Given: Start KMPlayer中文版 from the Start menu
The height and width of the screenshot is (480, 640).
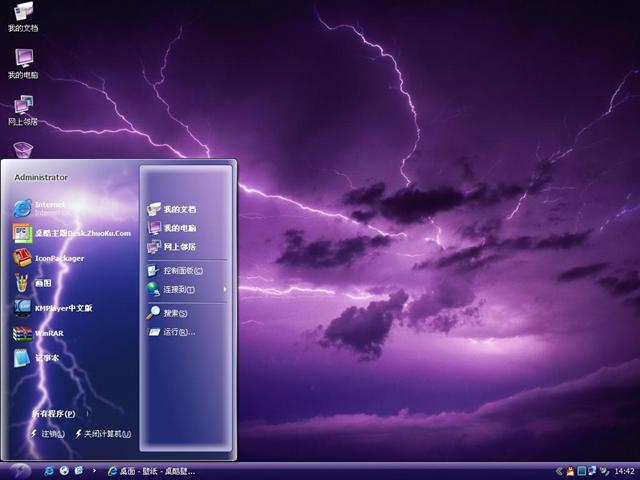Looking at the screenshot, I should [52, 308].
